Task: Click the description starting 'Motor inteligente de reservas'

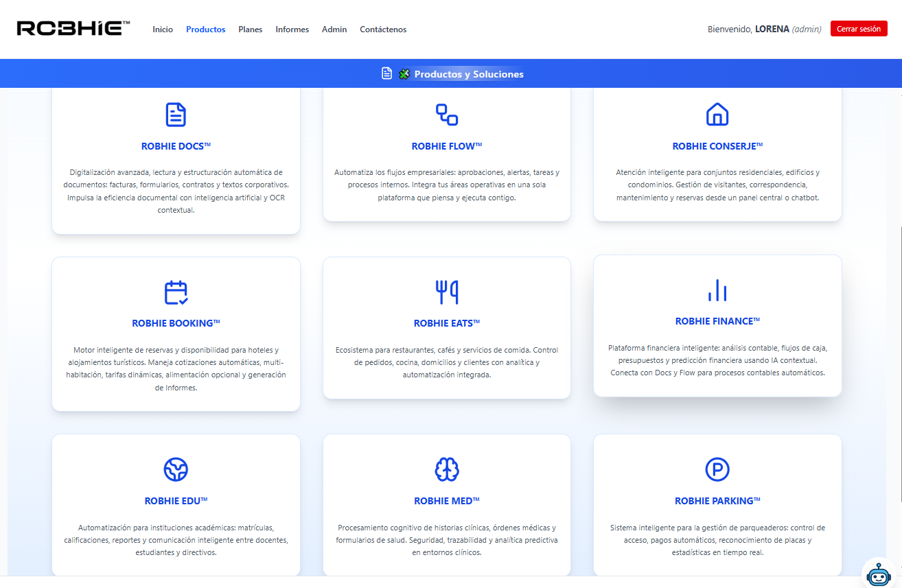Action: pos(176,368)
